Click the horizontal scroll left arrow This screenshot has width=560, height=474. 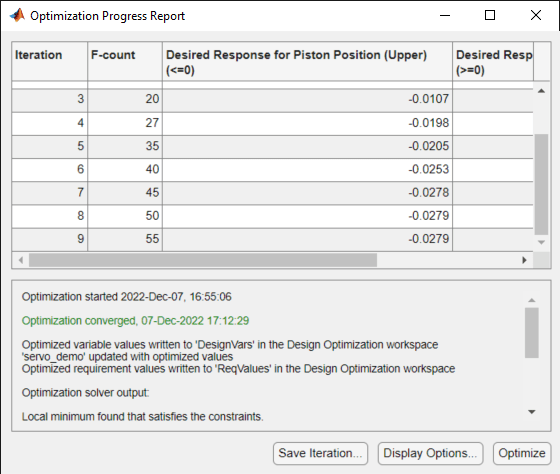[x=21, y=260]
